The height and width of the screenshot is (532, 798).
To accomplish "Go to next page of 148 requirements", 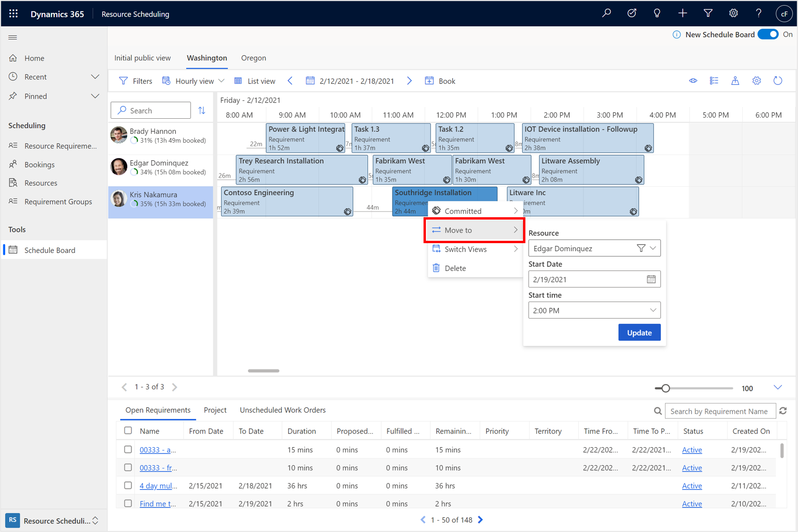I will (x=481, y=520).
